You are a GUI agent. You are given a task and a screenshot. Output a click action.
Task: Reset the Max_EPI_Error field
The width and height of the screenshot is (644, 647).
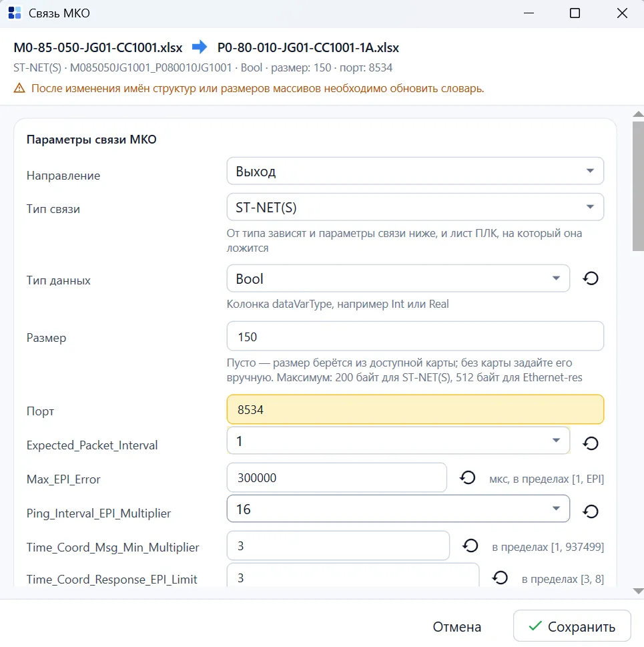pos(468,478)
